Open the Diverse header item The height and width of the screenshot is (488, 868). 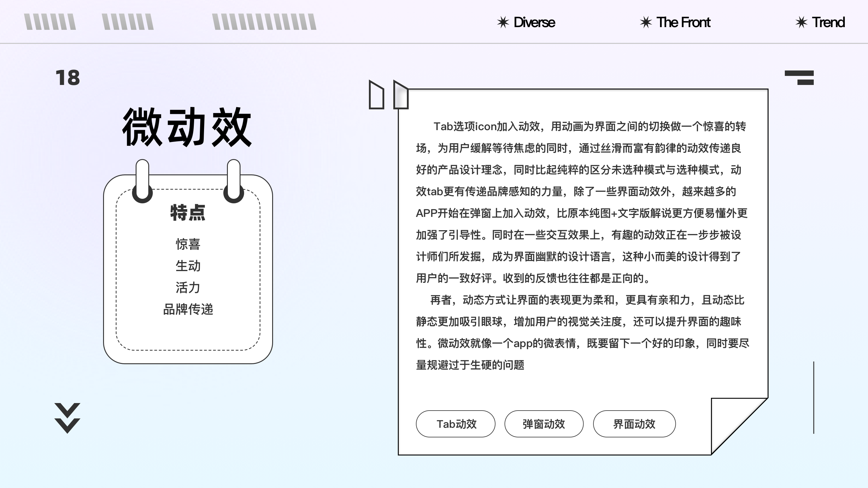click(x=534, y=23)
